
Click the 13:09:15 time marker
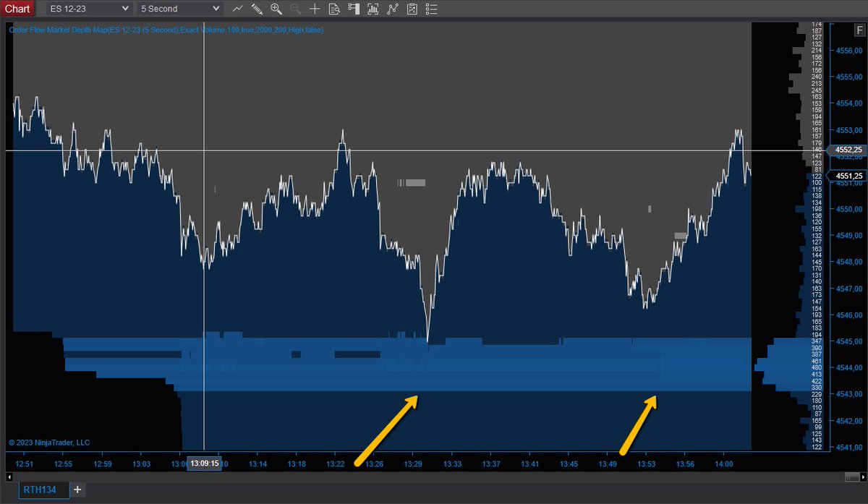click(205, 464)
